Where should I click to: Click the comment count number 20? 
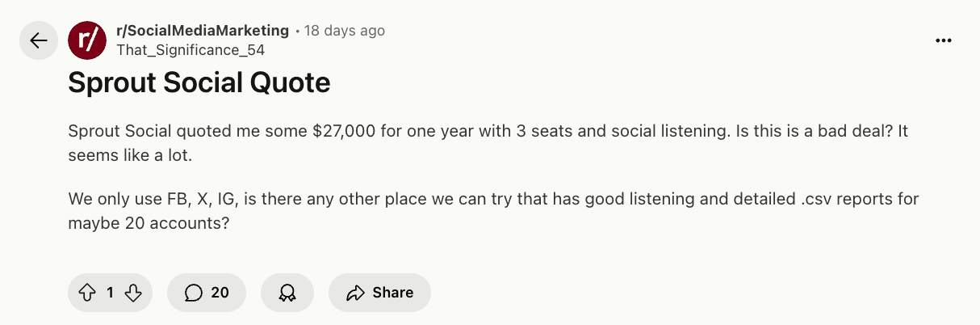point(220,293)
